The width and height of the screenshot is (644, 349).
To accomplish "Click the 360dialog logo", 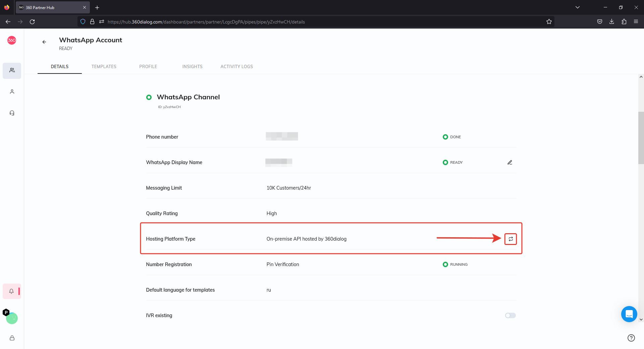I will (x=12, y=40).
